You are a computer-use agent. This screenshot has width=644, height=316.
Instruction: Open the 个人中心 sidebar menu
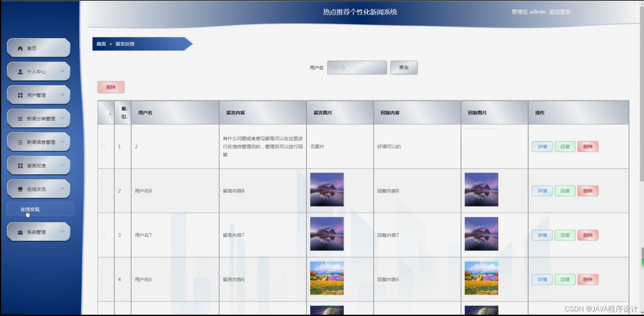click(39, 72)
